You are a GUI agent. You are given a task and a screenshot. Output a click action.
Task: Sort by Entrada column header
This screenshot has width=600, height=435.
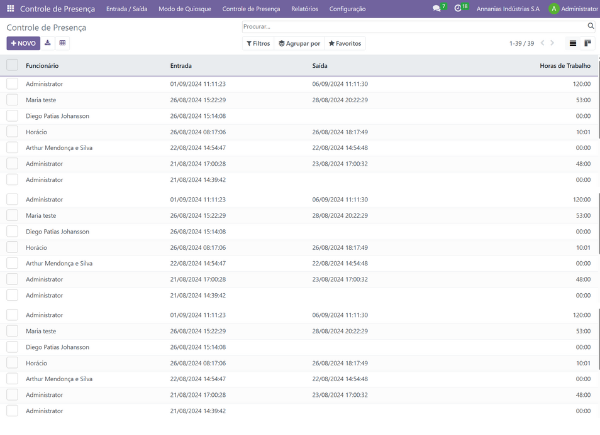click(x=181, y=66)
